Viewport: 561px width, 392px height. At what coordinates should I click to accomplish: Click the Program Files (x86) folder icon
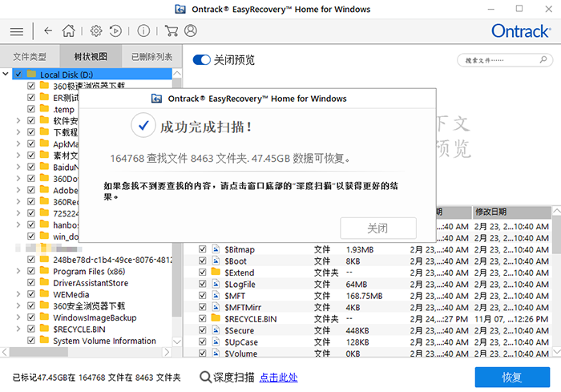[x=44, y=271]
